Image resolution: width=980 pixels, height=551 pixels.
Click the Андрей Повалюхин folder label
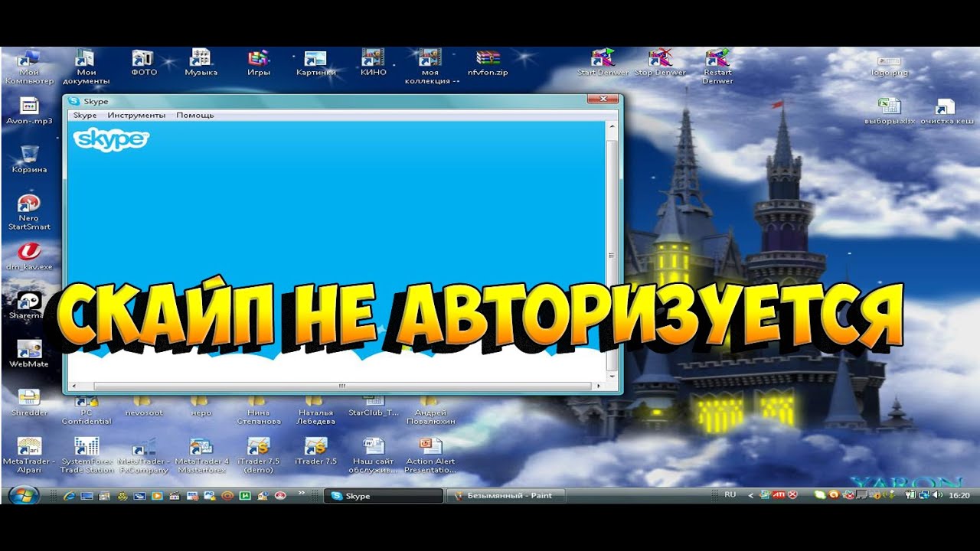[431, 417]
